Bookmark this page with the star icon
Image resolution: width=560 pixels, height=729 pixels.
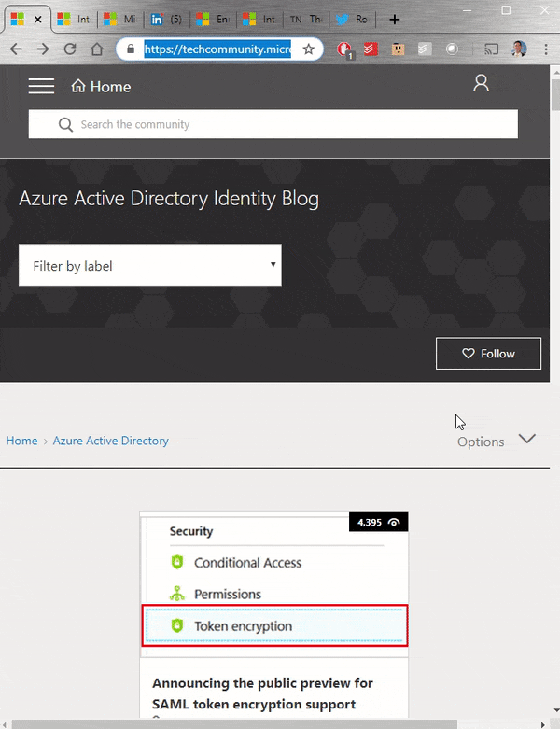tap(309, 49)
